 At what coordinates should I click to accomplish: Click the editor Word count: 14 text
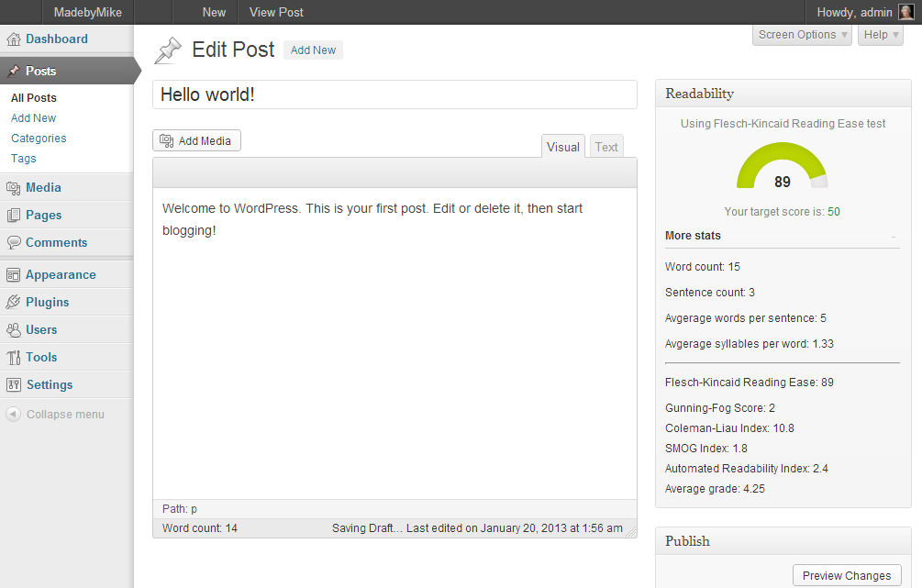[200, 528]
